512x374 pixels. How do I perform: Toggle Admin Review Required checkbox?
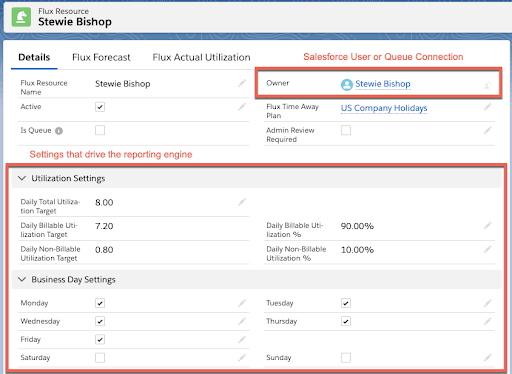tap(346, 130)
